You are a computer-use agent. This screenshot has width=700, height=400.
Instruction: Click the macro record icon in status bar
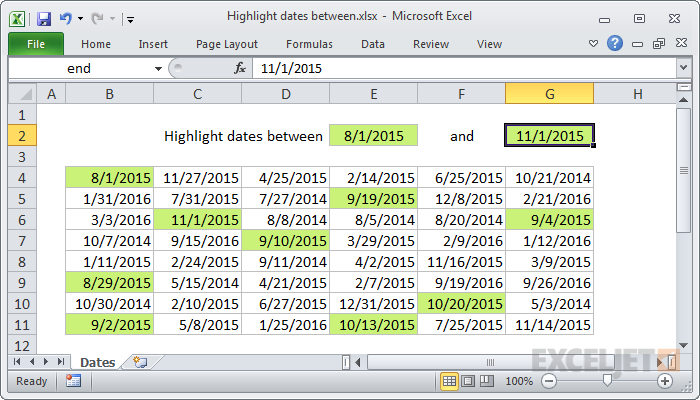point(73,381)
